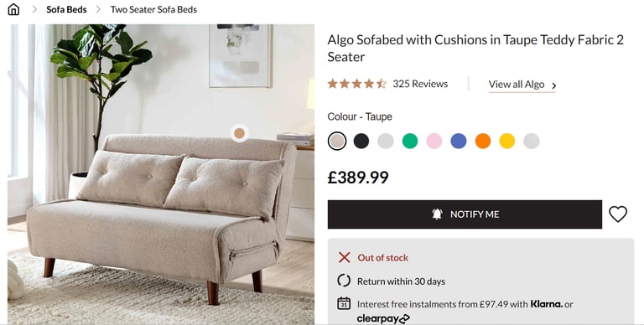Open the 325 Reviews link
This screenshot has height=325, width=644.
pos(420,84)
